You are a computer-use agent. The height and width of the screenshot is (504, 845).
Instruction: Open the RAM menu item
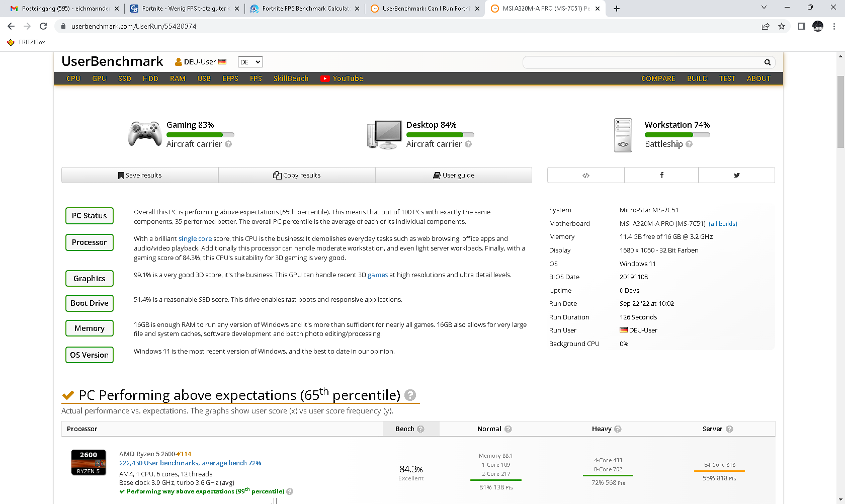(178, 78)
